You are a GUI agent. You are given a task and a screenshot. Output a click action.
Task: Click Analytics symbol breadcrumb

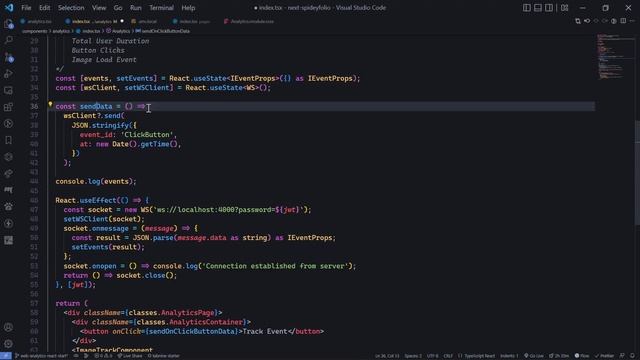[118, 31]
